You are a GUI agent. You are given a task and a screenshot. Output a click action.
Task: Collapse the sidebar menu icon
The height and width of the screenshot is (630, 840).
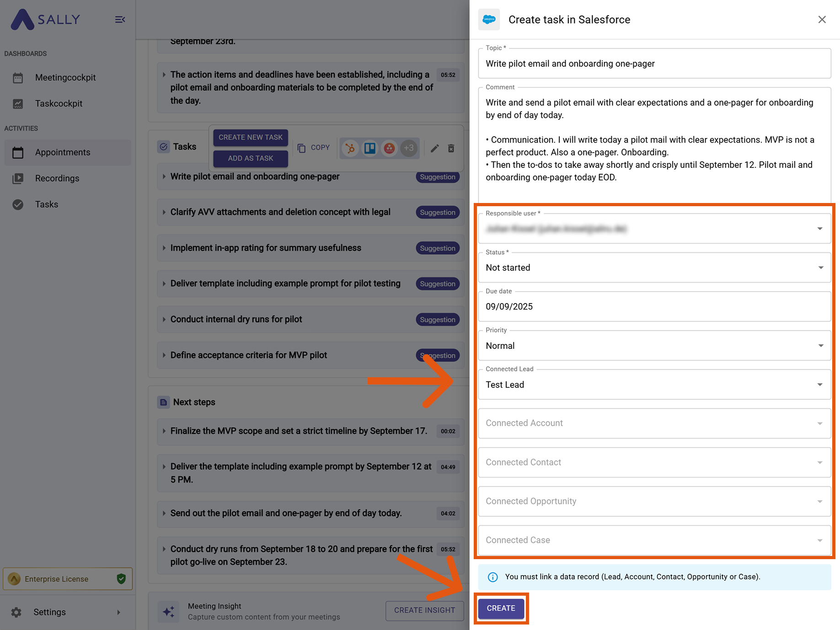click(x=120, y=20)
